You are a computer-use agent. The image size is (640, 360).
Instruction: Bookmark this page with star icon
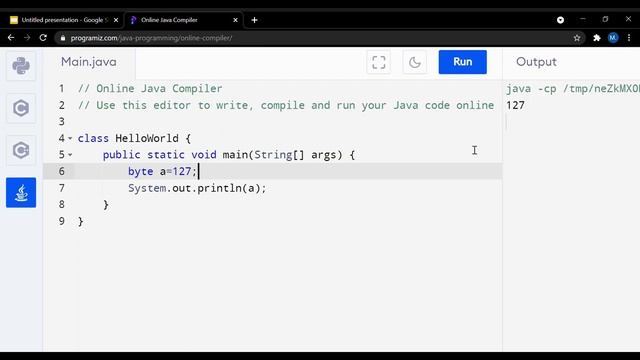(x=577, y=38)
